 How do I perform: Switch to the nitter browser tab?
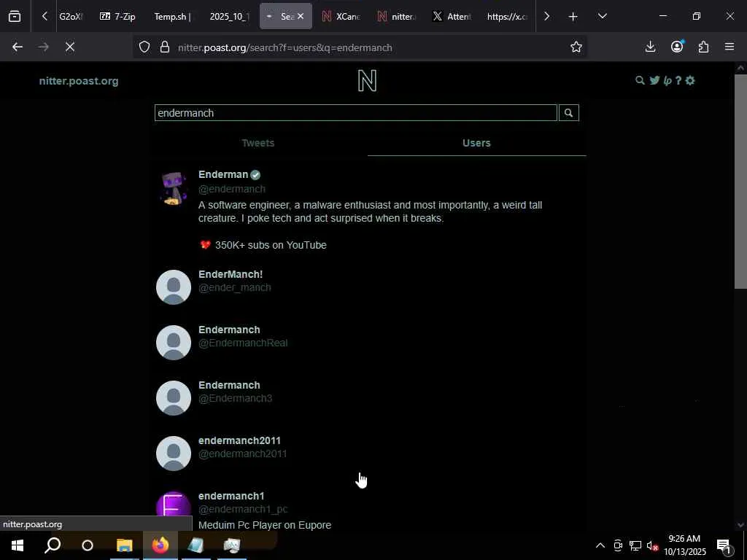[396, 16]
